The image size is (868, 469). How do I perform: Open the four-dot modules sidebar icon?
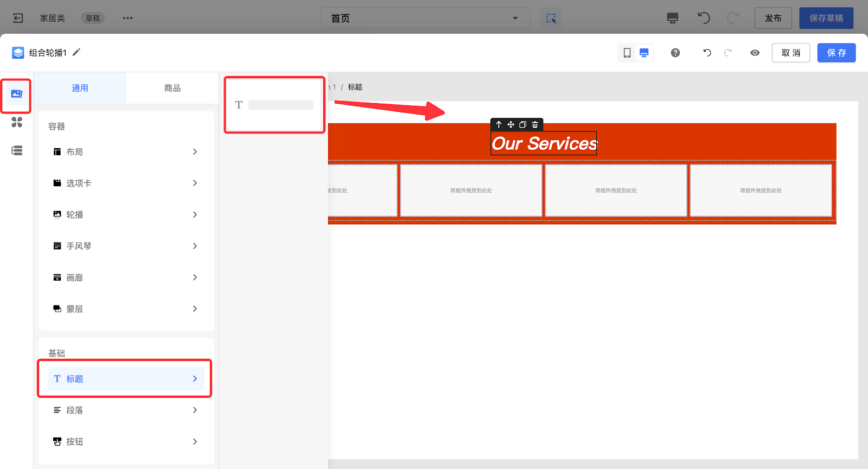tap(17, 123)
